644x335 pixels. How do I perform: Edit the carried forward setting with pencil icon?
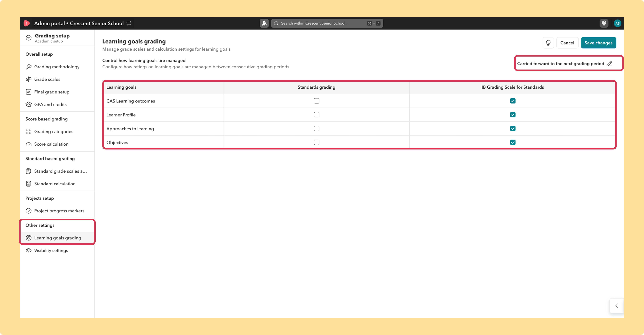tap(610, 64)
